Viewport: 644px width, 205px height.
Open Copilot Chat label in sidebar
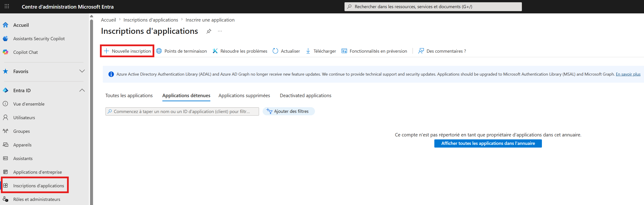tap(25, 52)
